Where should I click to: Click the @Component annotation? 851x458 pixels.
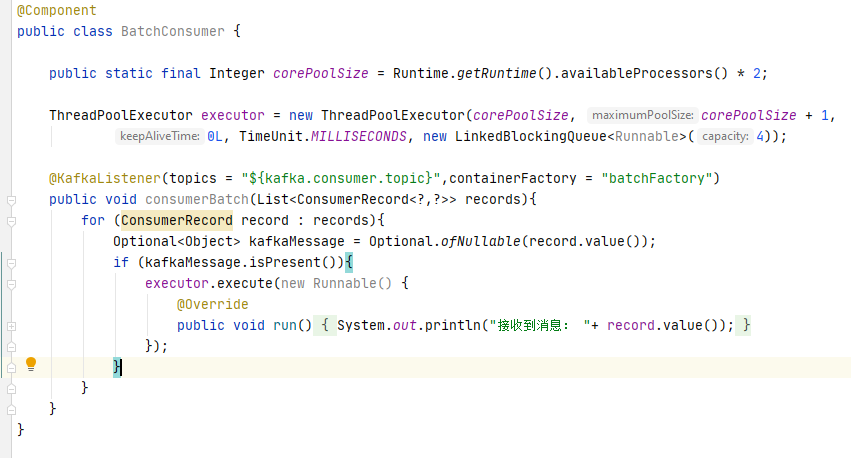pyautogui.click(x=57, y=10)
